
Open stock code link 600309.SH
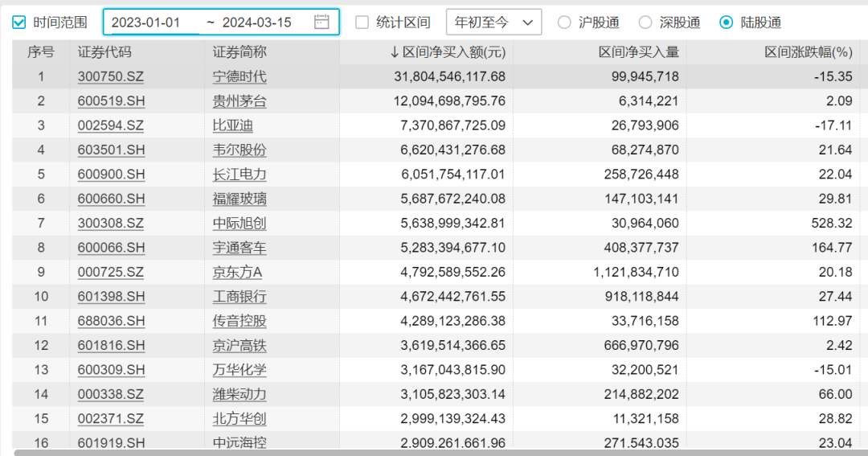click(111, 370)
